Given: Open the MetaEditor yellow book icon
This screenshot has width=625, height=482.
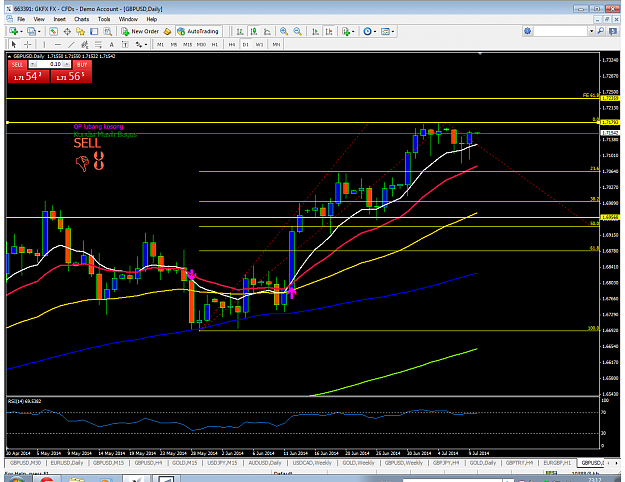Looking at the screenshot, I should click(x=167, y=31).
